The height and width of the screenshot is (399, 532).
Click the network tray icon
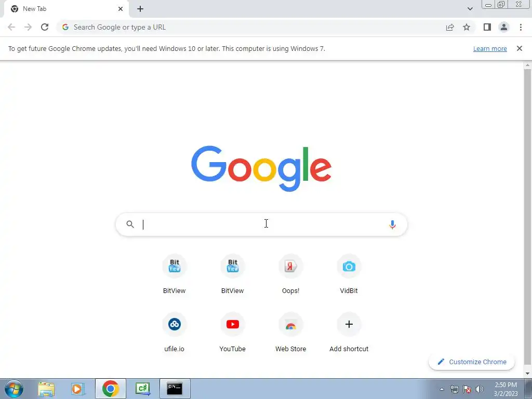[x=454, y=389]
